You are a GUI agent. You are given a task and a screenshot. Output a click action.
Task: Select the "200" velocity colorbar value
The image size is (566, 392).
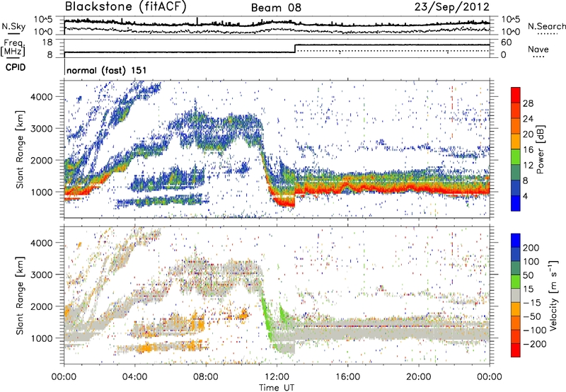(531, 248)
